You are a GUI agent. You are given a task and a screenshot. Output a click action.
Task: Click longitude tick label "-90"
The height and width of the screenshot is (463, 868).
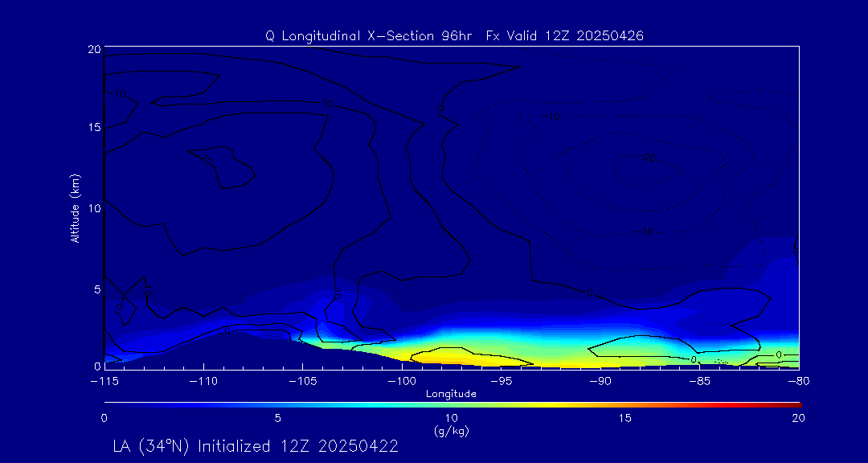600,381
